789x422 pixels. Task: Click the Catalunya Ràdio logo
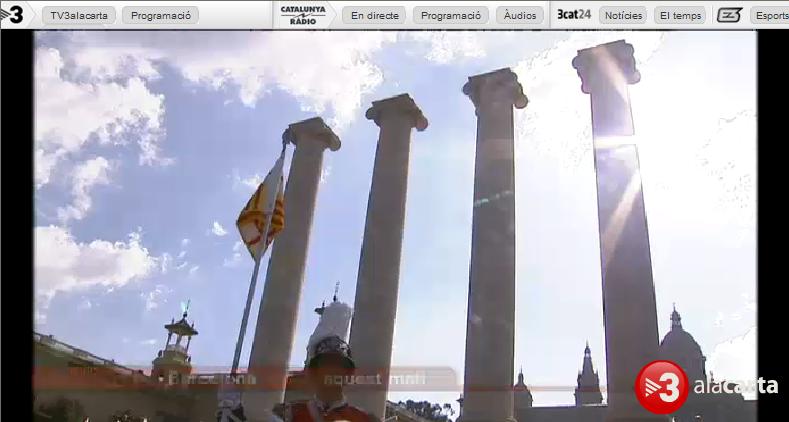303,16
